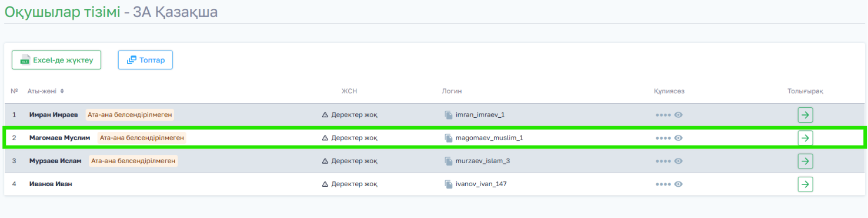Click masked password dots for Иванов Иван
The image size is (868, 218).
(663, 184)
